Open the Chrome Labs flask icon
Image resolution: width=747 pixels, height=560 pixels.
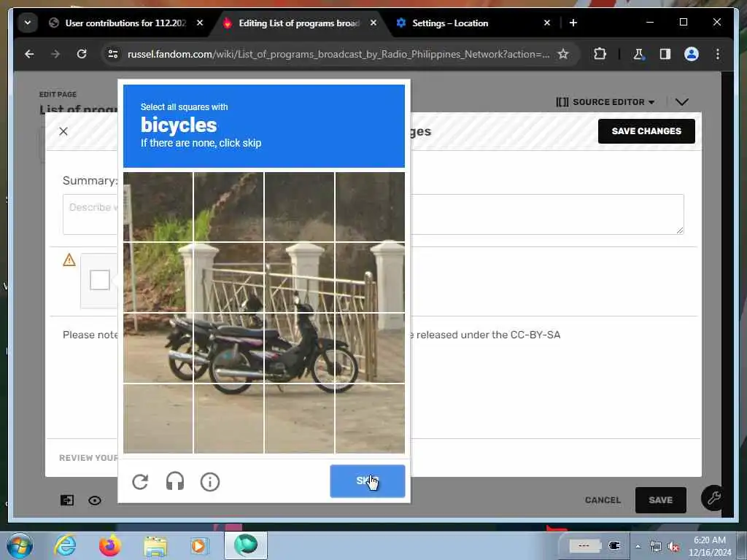(x=638, y=54)
